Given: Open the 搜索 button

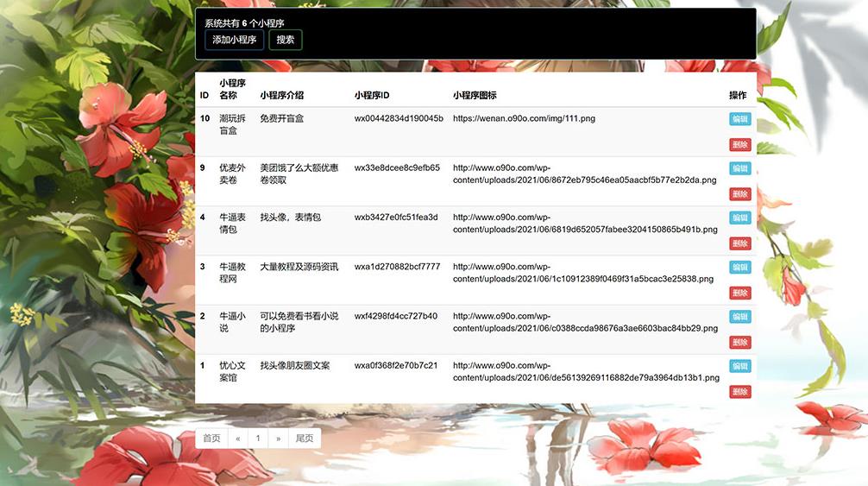Looking at the screenshot, I should pos(285,40).
